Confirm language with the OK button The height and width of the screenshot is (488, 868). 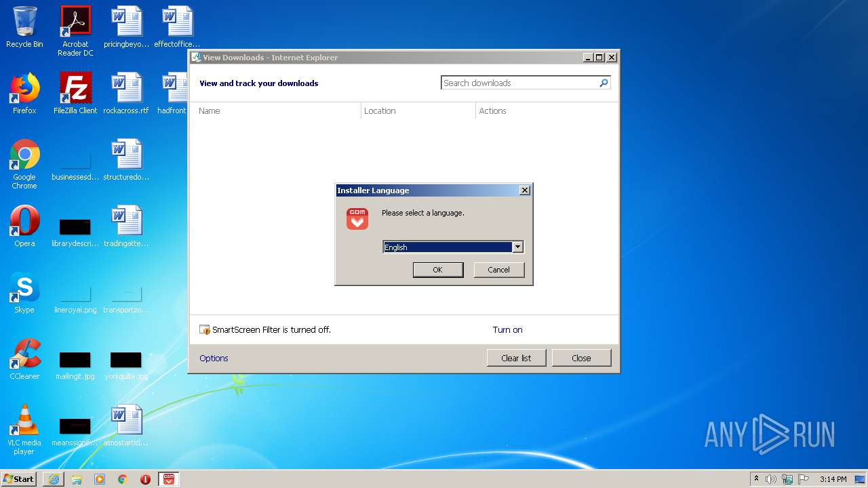(x=438, y=270)
